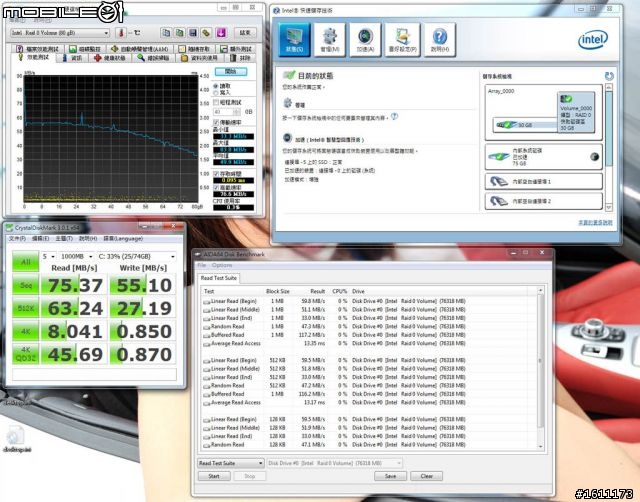Viewport: 640px width, 502px height.
Task: Click drive icon of first Linear Read (Begin) row
Action: (207, 302)
